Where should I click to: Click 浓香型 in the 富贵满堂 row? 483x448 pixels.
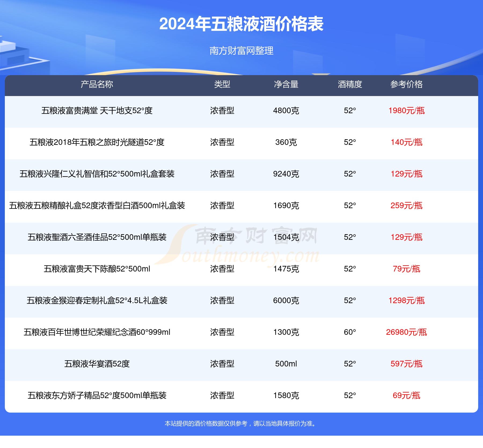(x=222, y=111)
